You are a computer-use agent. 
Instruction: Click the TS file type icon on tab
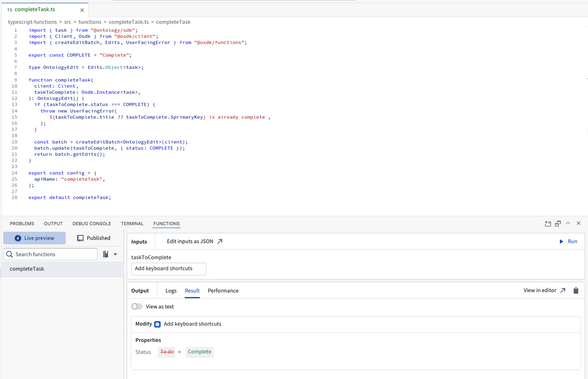point(10,10)
